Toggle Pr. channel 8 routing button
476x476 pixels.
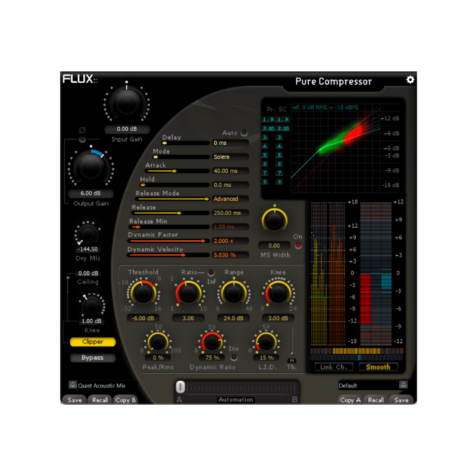pyautogui.click(x=265, y=182)
